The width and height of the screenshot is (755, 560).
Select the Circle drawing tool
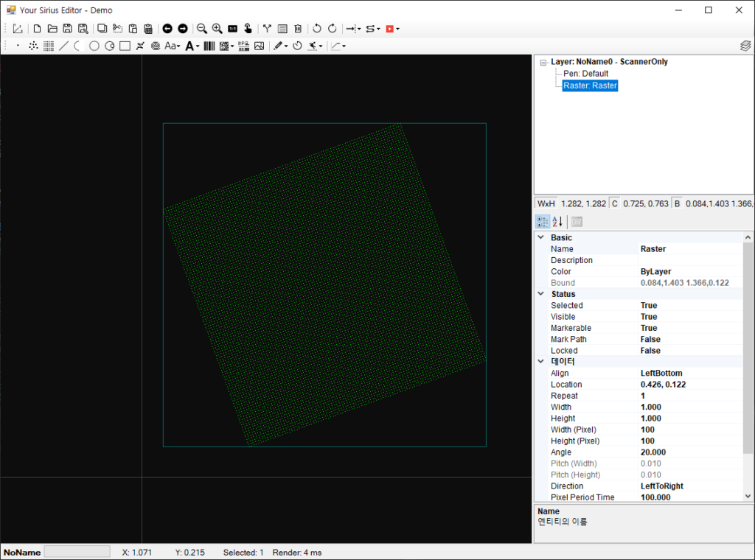94,46
